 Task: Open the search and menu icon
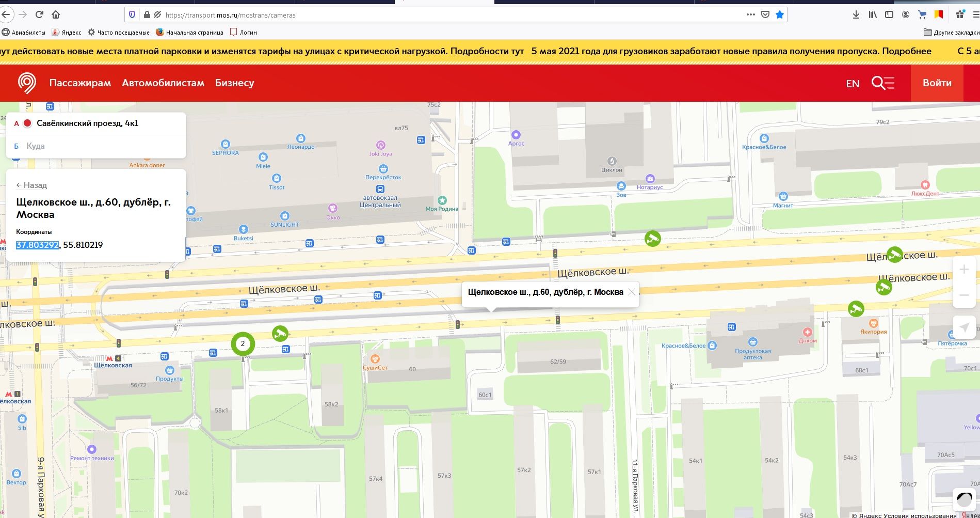coord(882,83)
